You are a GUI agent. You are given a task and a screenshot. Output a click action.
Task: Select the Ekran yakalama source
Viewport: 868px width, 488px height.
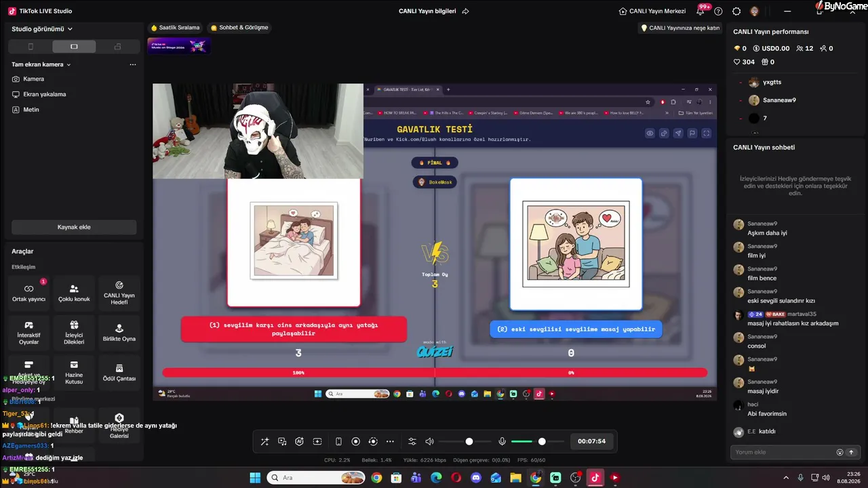[39, 94]
